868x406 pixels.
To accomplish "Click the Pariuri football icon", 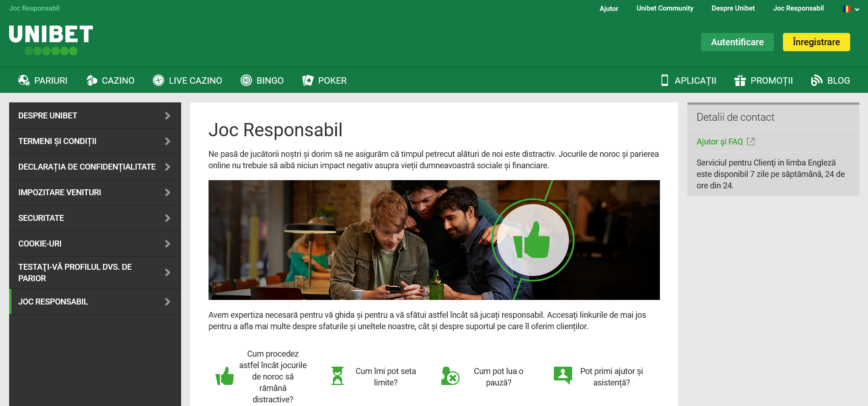I will [x=24, y=80].
